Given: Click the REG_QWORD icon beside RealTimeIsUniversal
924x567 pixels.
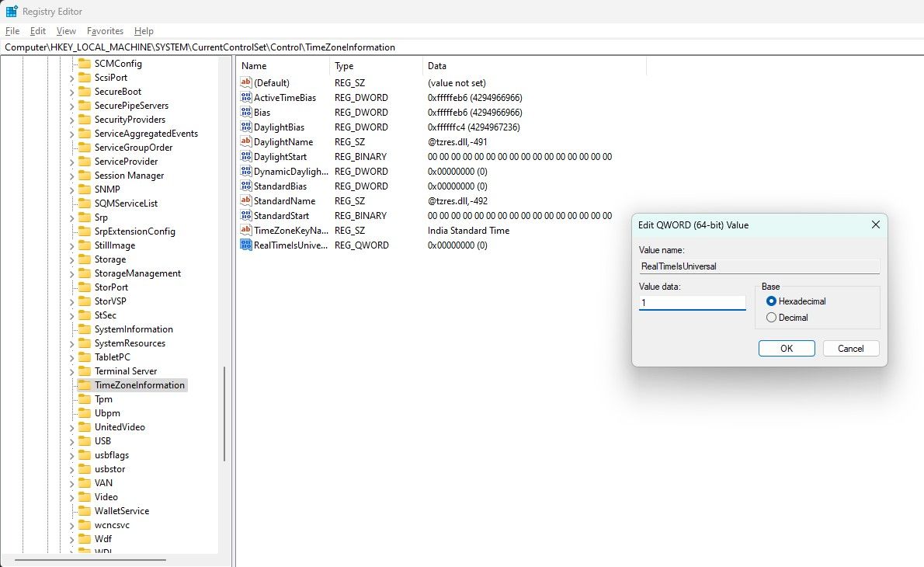Looking at the screenshot, I should (245, 245).
